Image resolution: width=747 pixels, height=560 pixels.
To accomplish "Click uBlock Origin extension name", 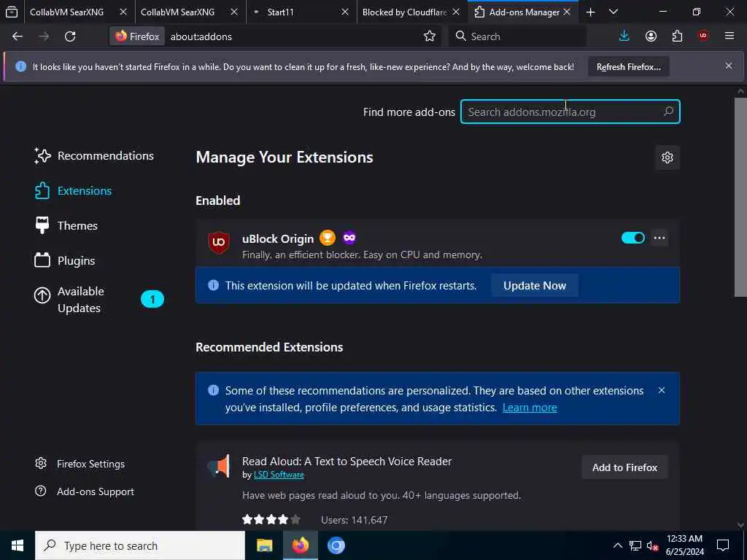I will pyautogui.click(x=278, y=238).
